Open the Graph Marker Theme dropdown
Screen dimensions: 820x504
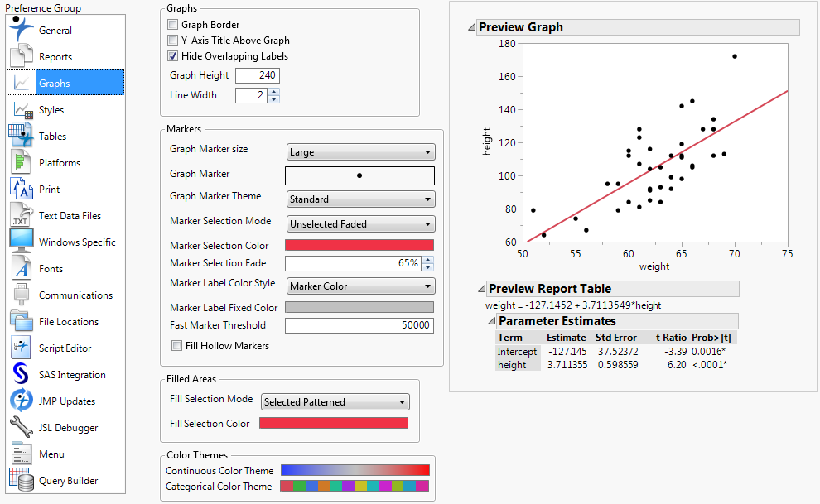point(361,199)
